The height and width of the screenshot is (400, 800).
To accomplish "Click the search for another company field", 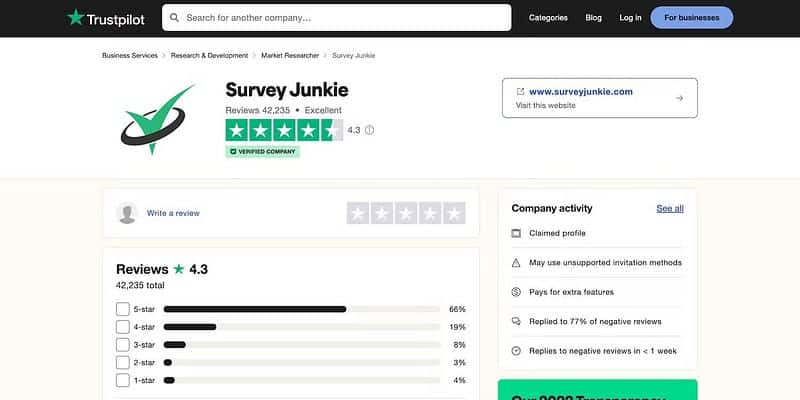I will (x=340, y=18).
